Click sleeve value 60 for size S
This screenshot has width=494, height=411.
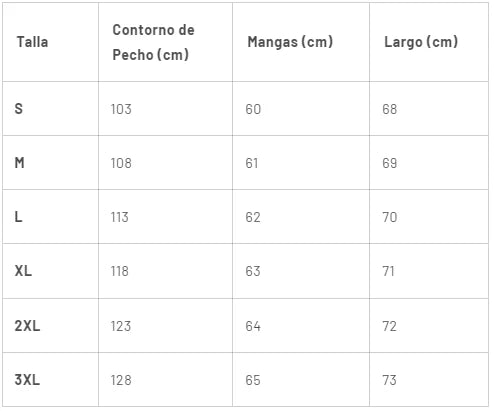(253, 109)
